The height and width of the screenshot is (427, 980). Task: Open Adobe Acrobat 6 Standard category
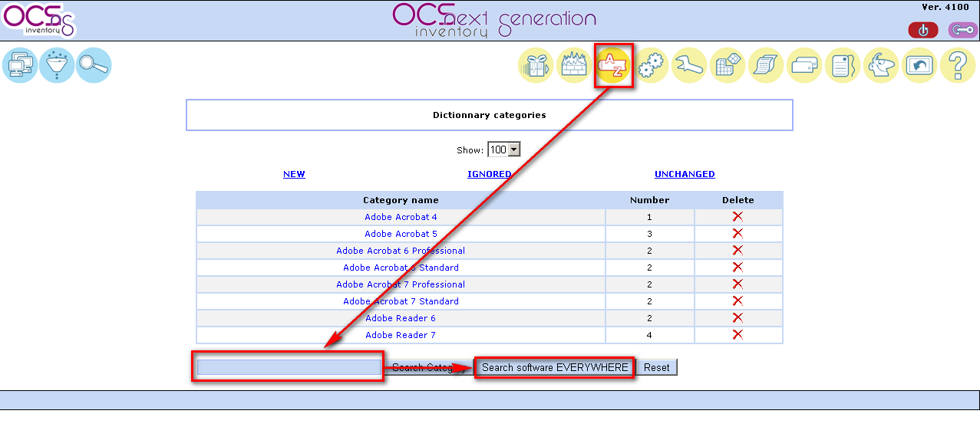[401, 268]
